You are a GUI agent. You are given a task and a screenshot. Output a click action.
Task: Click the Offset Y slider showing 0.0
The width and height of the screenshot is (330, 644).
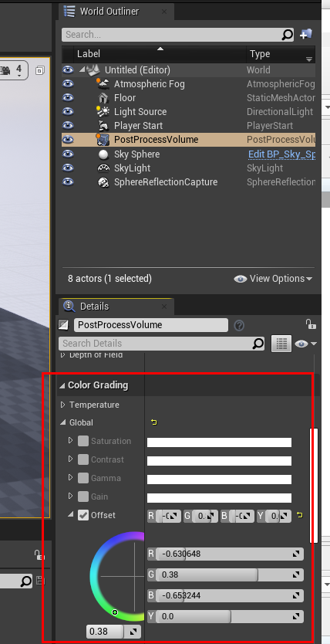[230, 616]
